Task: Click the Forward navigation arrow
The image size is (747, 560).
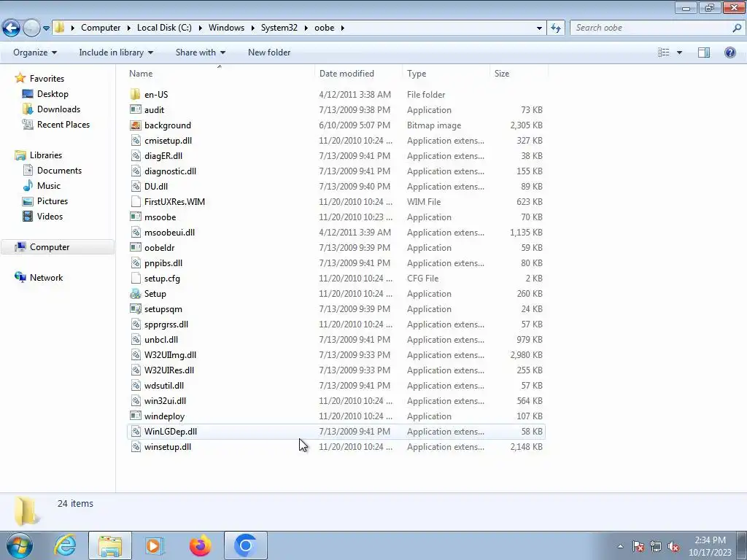Action: point(31,28)
